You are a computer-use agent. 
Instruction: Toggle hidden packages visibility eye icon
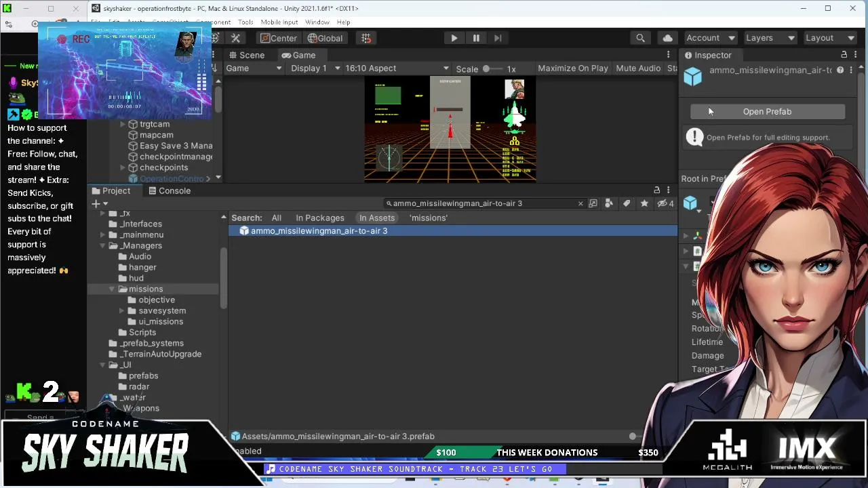[x=665, y=203]
